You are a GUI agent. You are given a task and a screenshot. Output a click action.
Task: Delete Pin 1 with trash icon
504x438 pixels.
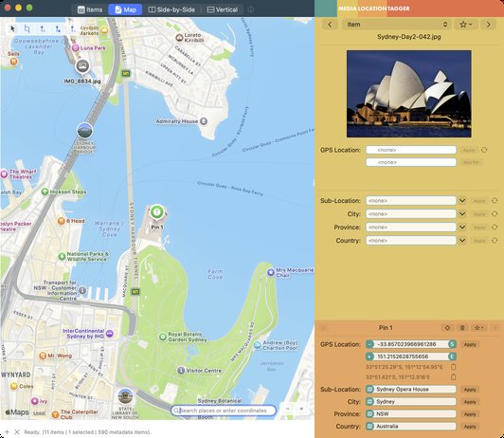tap(462, 328)
